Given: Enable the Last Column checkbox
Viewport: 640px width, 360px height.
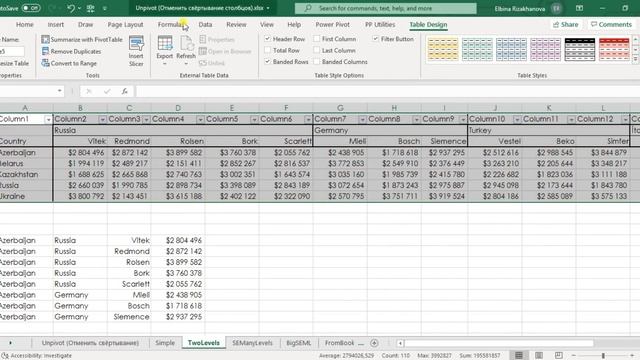Looking at the screenshot, I should [316, 50].
